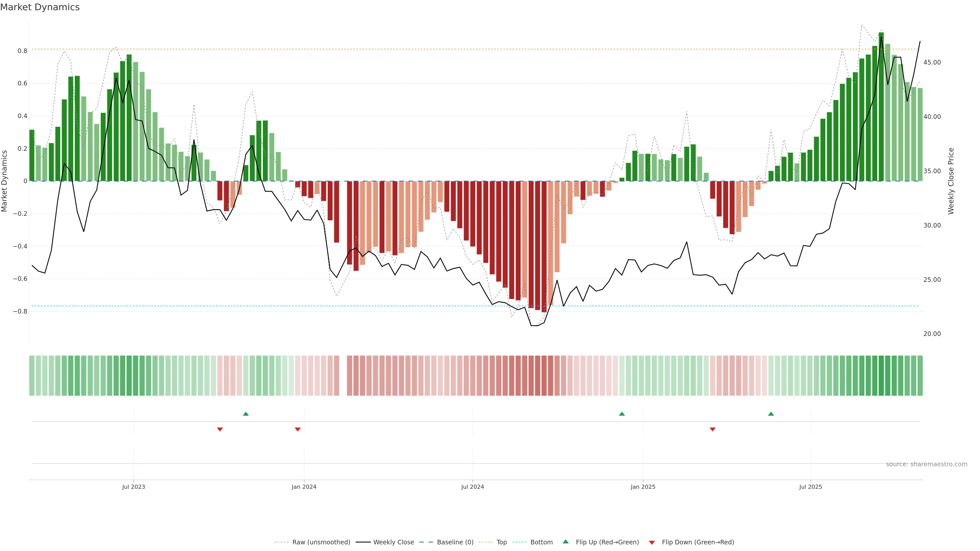Viewport: 980px width, 551px height.
Task: Click the Jan 2025 x-axis label
Action: click(643, 487)
